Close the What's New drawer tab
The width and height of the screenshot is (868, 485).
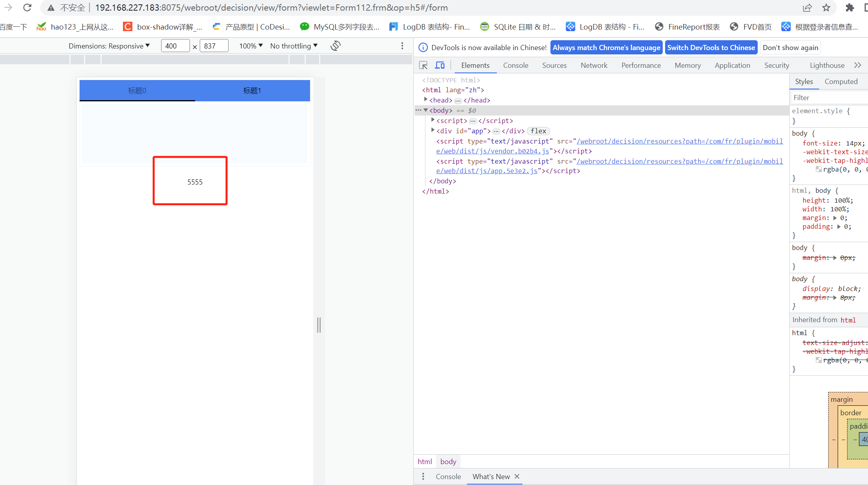click(517, 476)
